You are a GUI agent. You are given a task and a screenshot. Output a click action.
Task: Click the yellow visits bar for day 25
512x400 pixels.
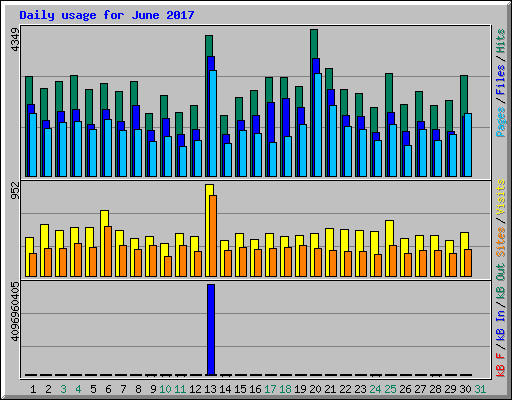[388, 248]
